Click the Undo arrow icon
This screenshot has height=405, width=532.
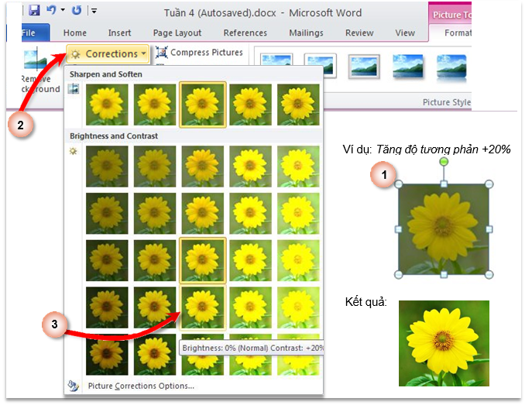click(51, 11)
